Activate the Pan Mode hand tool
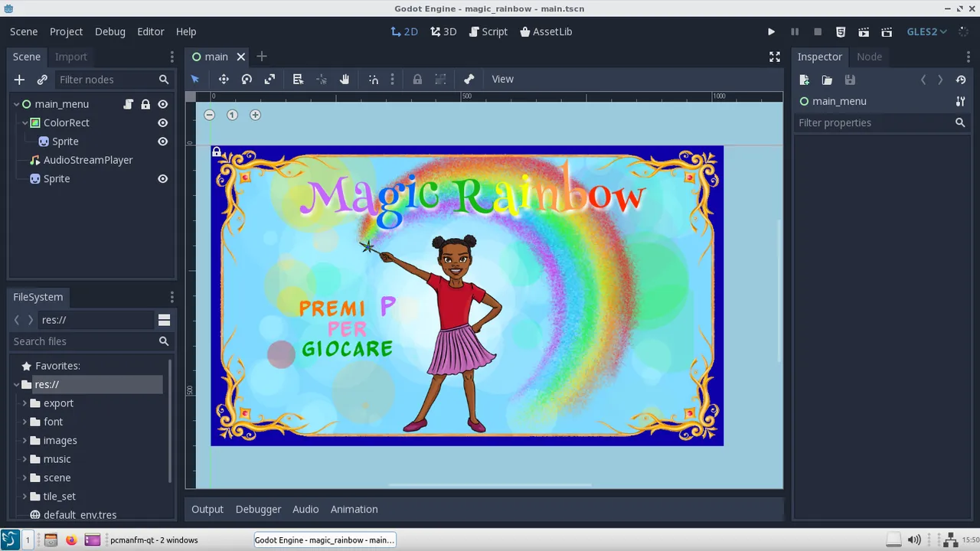Screen dimensions: 980x551 (345, 79)
